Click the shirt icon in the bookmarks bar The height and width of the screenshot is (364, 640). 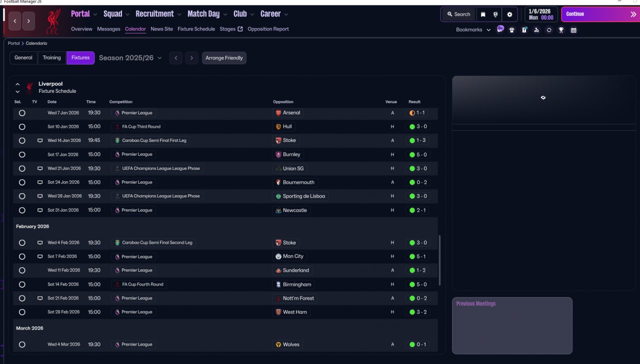(511, 30)
